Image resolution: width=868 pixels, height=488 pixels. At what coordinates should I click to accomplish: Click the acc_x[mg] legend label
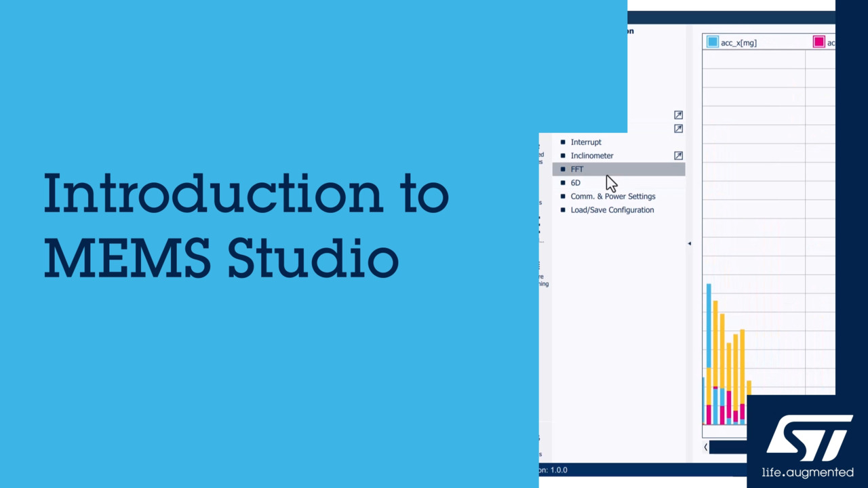738,43
